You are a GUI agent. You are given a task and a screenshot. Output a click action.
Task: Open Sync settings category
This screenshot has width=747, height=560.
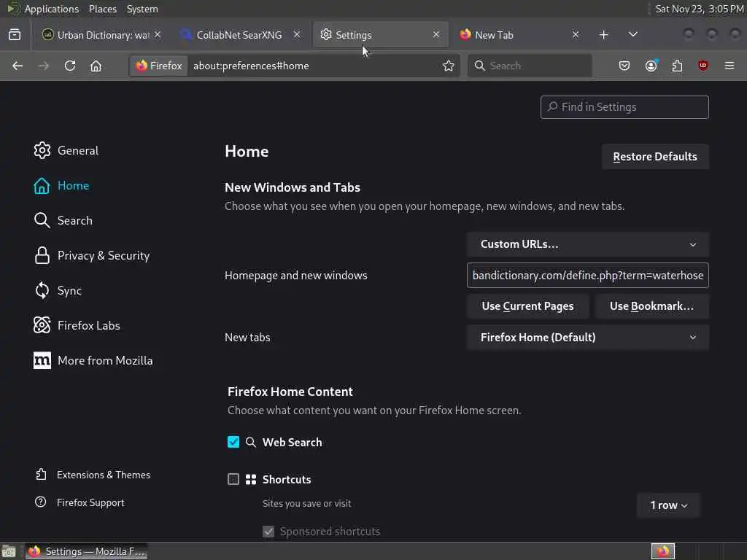tap(58, 290)
